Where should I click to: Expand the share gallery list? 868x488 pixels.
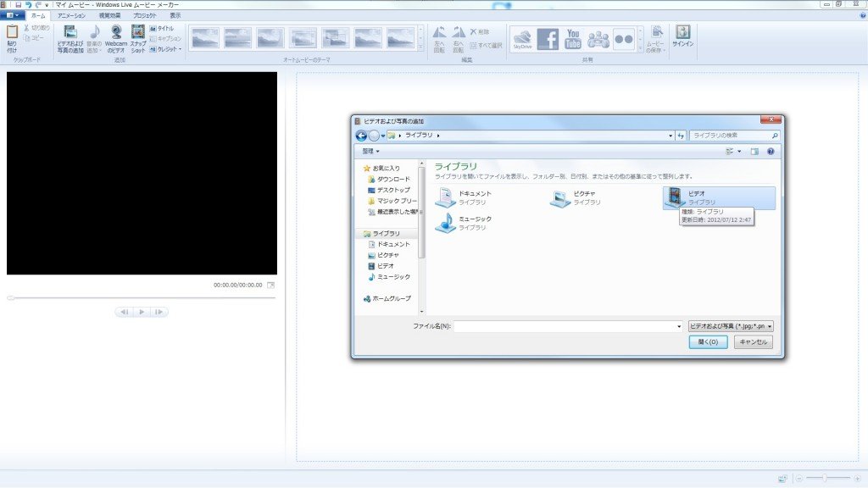click(x=641, y=48)
